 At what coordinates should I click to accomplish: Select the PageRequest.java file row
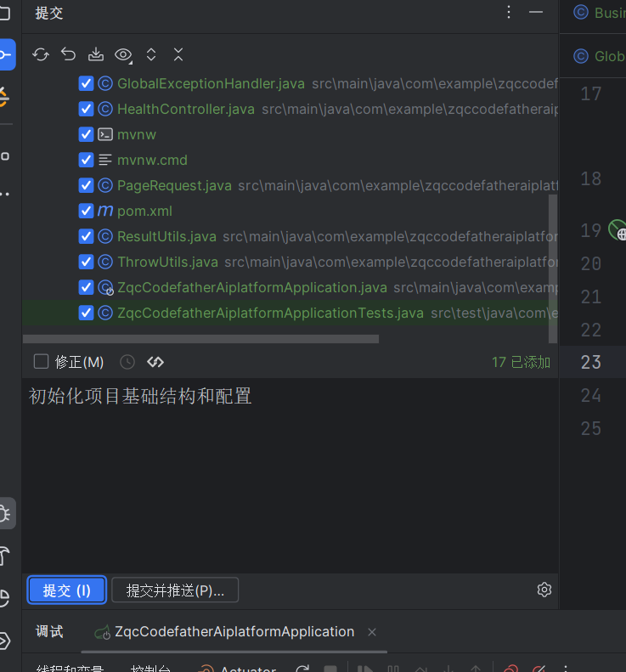pos(290,185)
